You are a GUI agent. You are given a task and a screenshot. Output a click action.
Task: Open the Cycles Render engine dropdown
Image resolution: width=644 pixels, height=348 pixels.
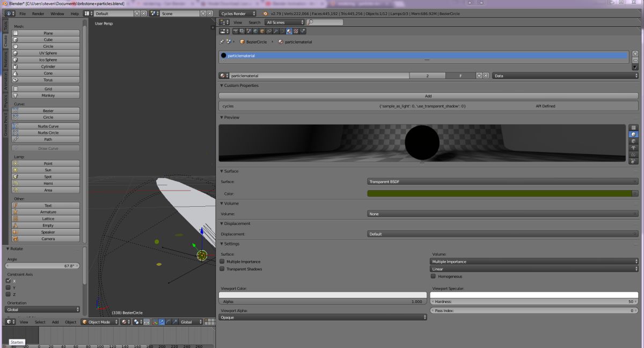point(237,13)
